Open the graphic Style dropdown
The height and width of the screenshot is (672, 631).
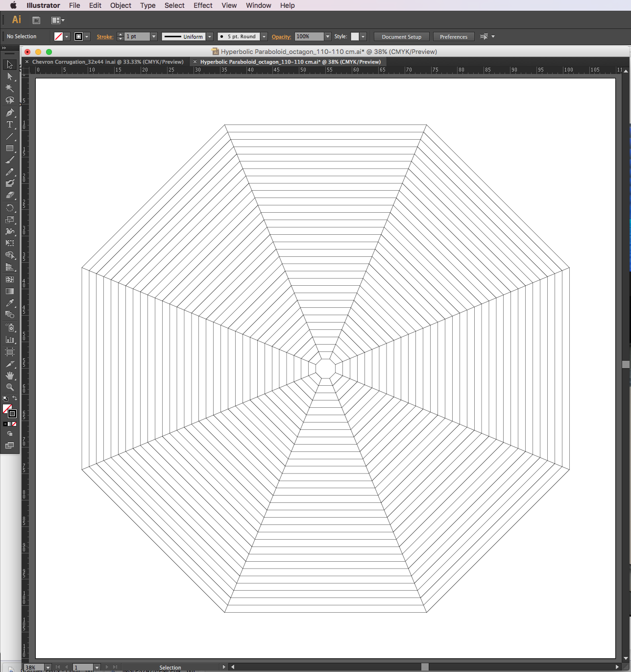[x=363, y=37]
